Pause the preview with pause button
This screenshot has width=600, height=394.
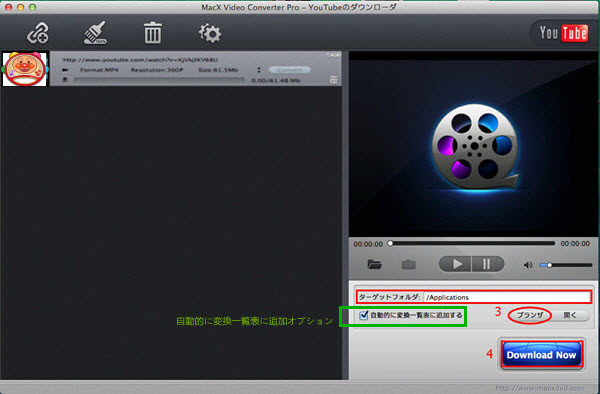click(x=488, y=264)
